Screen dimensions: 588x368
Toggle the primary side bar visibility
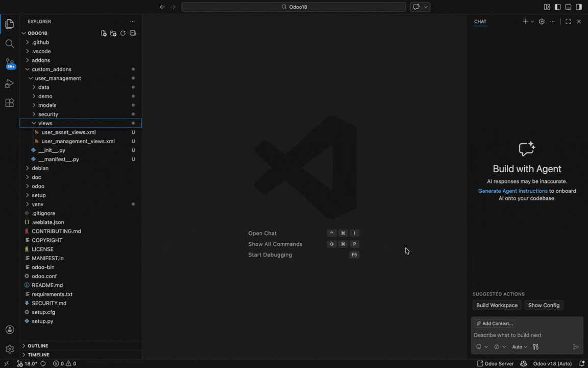pos(557,7)
